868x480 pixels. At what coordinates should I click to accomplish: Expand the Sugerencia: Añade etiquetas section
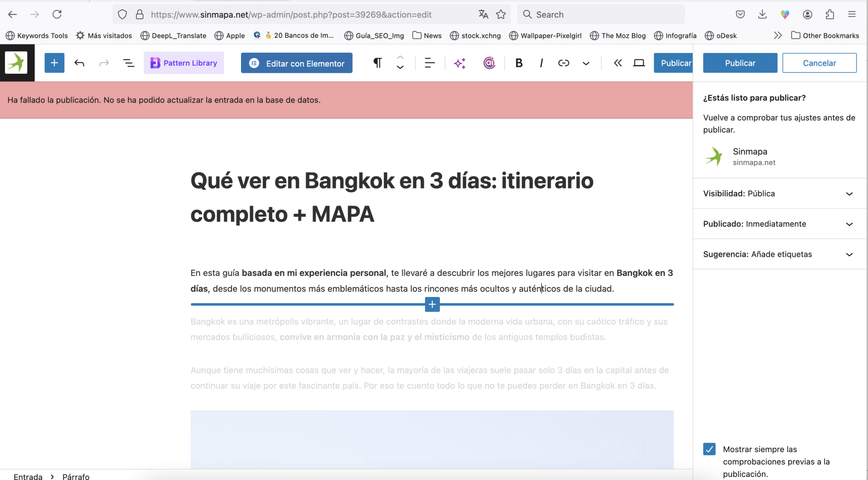pos(780,254)
